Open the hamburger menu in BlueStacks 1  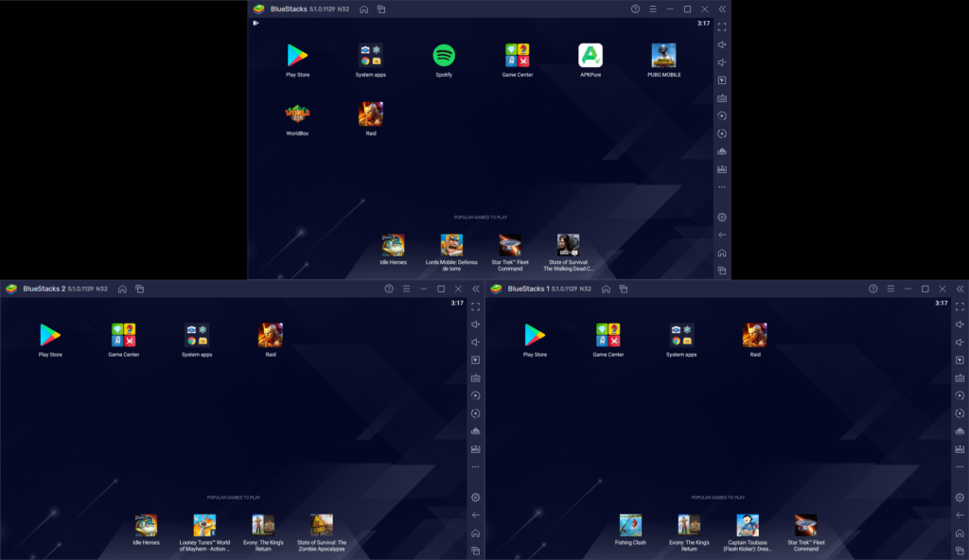coord(890,289)
